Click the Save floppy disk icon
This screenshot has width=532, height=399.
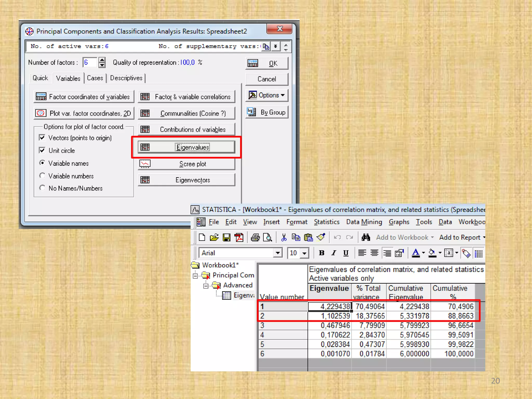pos(227,237)
